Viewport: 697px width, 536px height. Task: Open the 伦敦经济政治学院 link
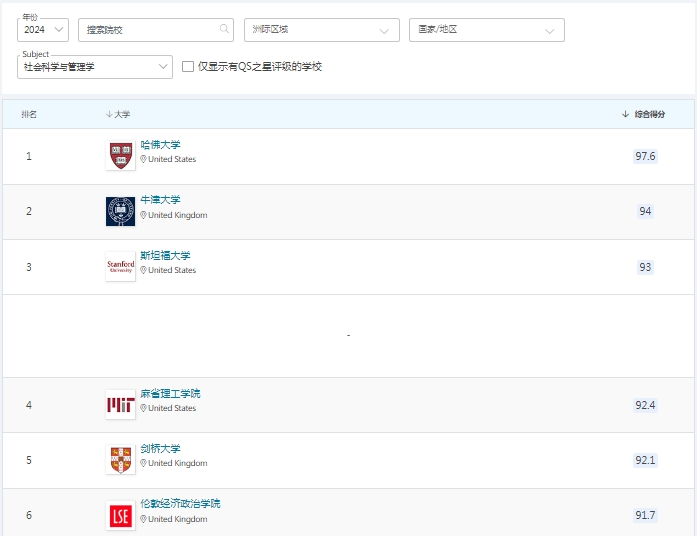click(x=180, y=504)
